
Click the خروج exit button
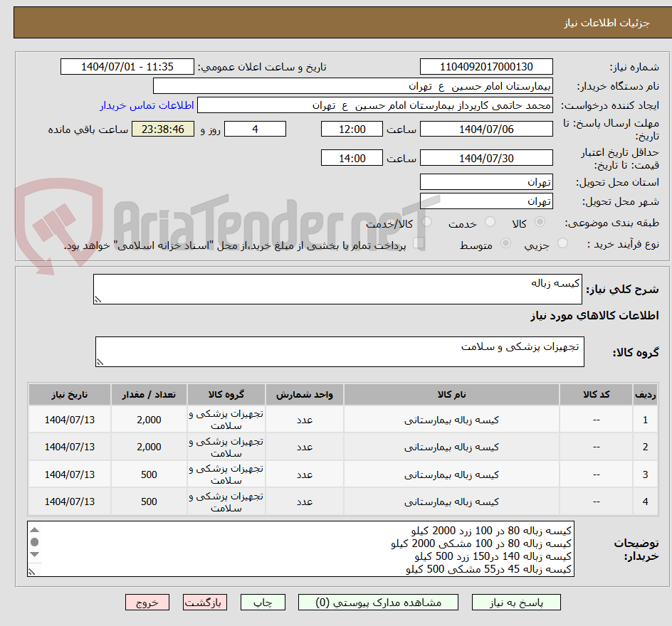(x=147, y=602)
